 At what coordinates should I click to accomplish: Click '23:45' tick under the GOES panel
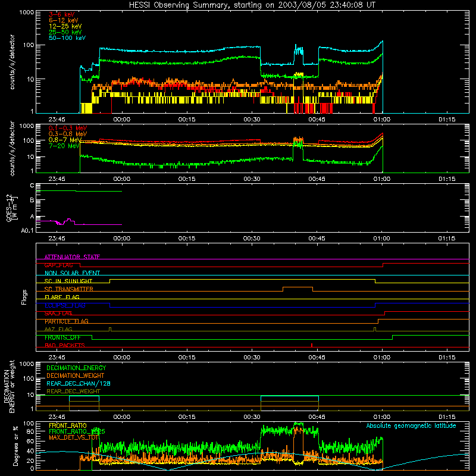[x=57, y=239]
